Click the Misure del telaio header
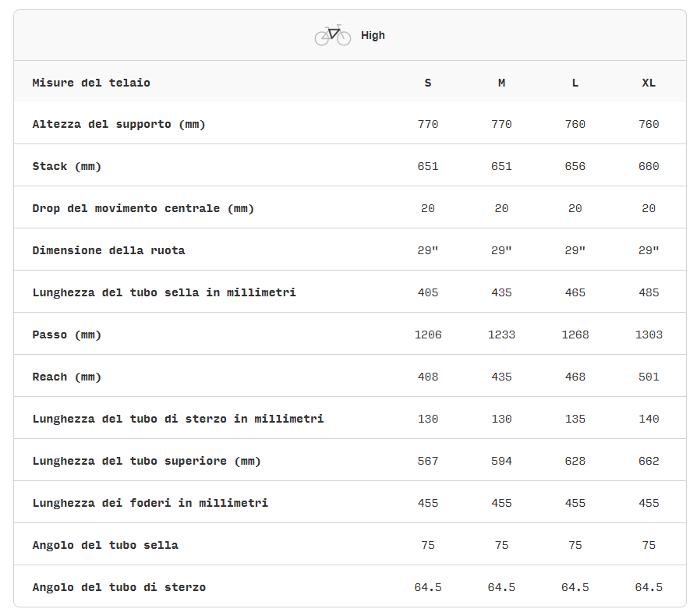The image size is (697, 616). coord(91,83)
